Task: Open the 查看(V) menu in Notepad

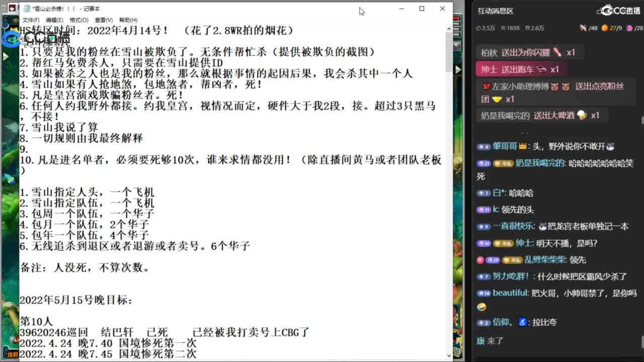Action: tap(104, 20)
